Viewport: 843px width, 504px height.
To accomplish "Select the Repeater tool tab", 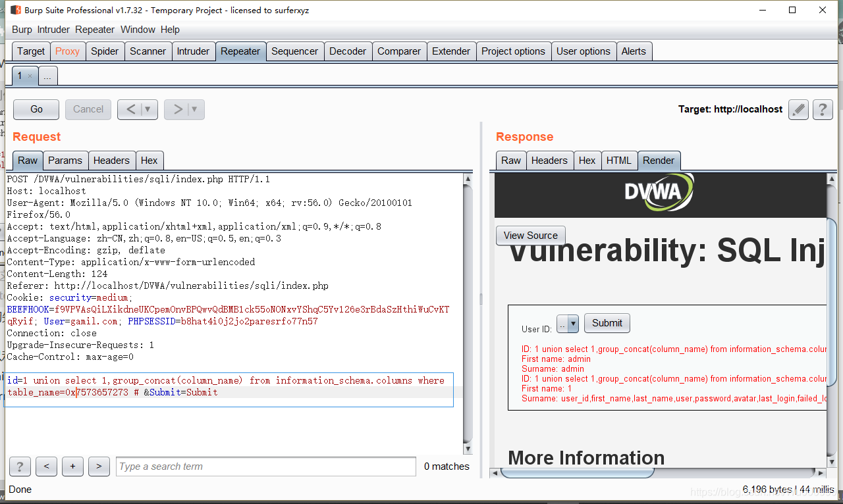I will [x=240, y=51].
